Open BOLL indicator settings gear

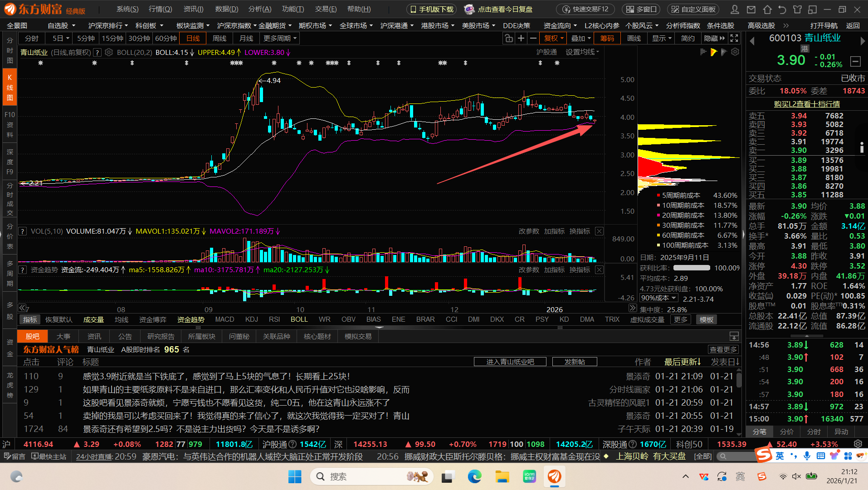(109, 52)
